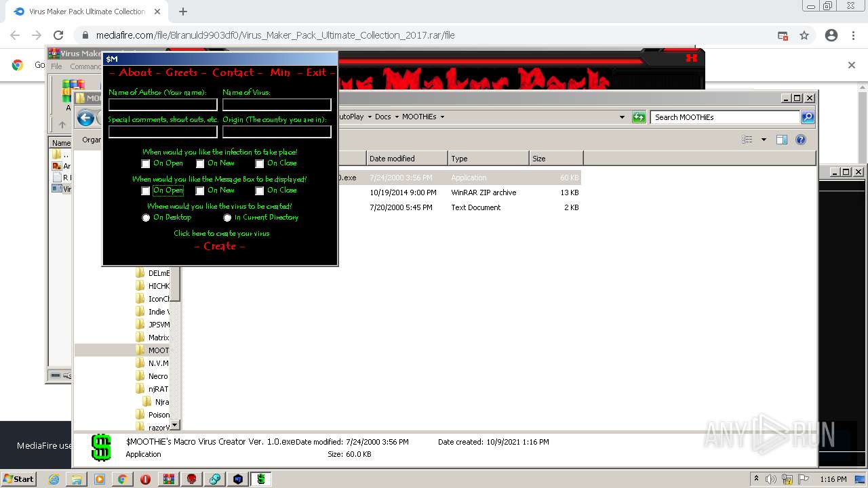Go back in Explorer with blue arrow

point(85,119)
